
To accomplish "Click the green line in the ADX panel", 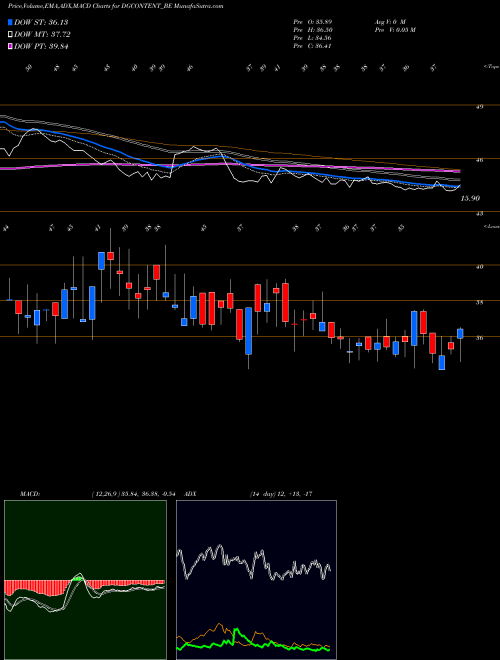I will pos(253,641).
